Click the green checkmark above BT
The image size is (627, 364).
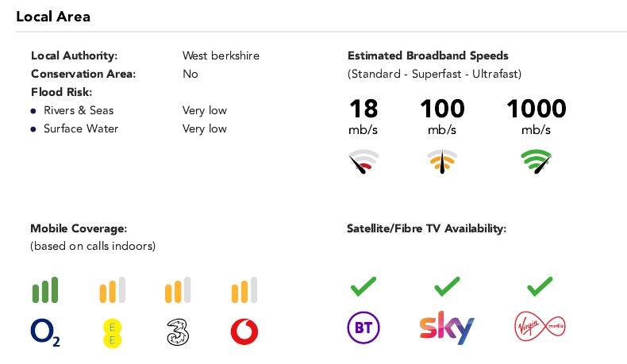(364, 285)
